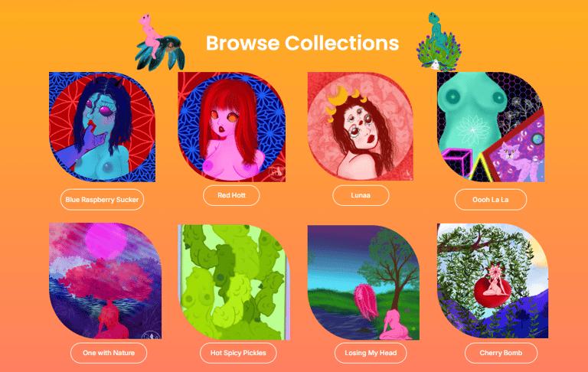Click the red-haired pink character artwork

231,127
